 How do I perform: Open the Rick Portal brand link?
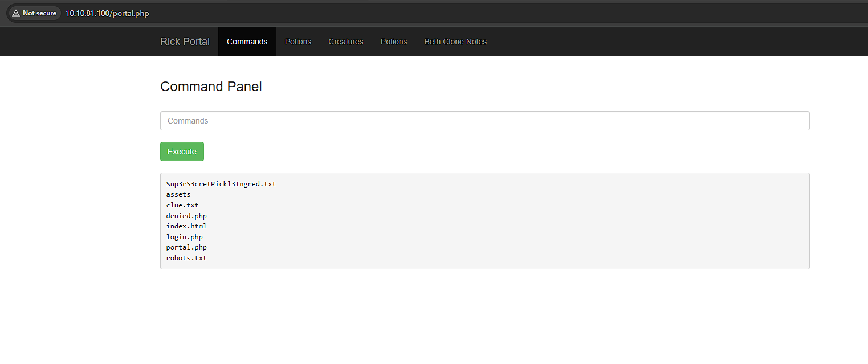click(185, 41)
